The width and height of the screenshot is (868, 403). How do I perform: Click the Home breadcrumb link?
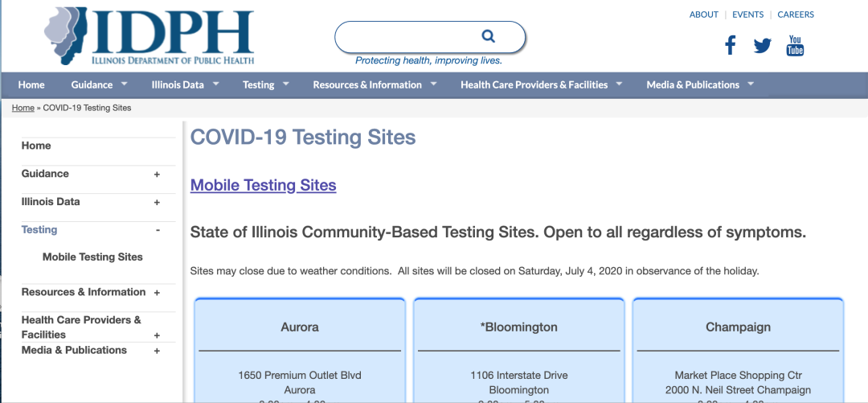coord(23,108)
